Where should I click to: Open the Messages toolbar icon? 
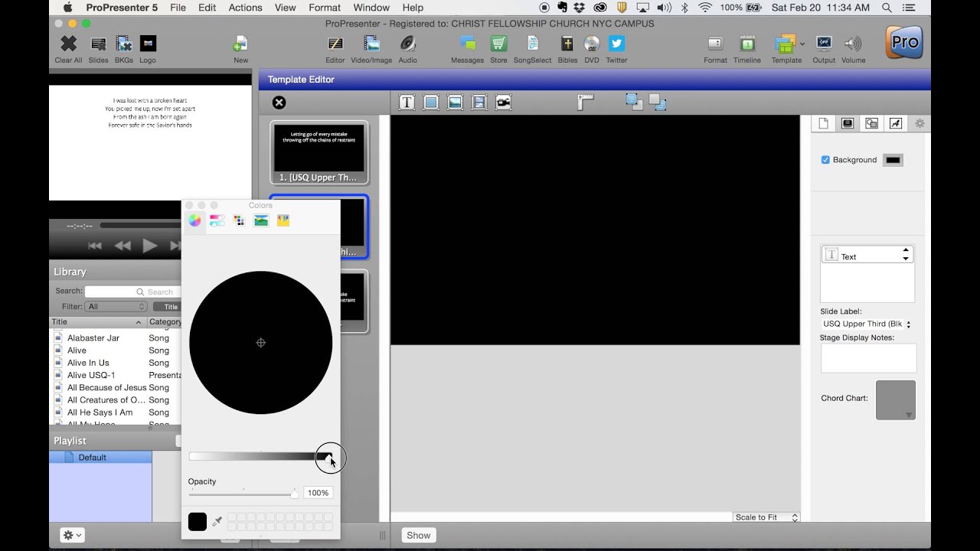pyautogui.click(x=467, y=44)
